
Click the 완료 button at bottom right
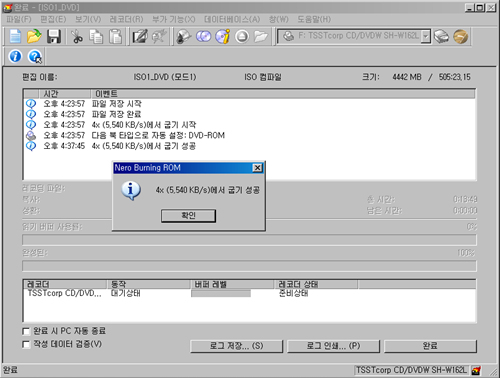[430, 346]
